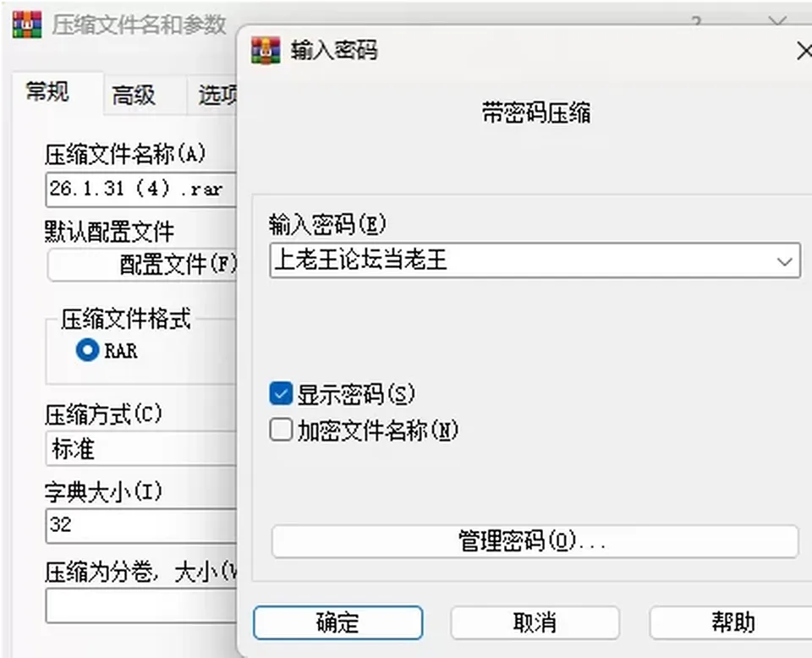Image resolution: width=812 pixels, height=658 pixels.
Task: Open the 字典大小 combo box showing 32
Action: (x=141, y=525)
